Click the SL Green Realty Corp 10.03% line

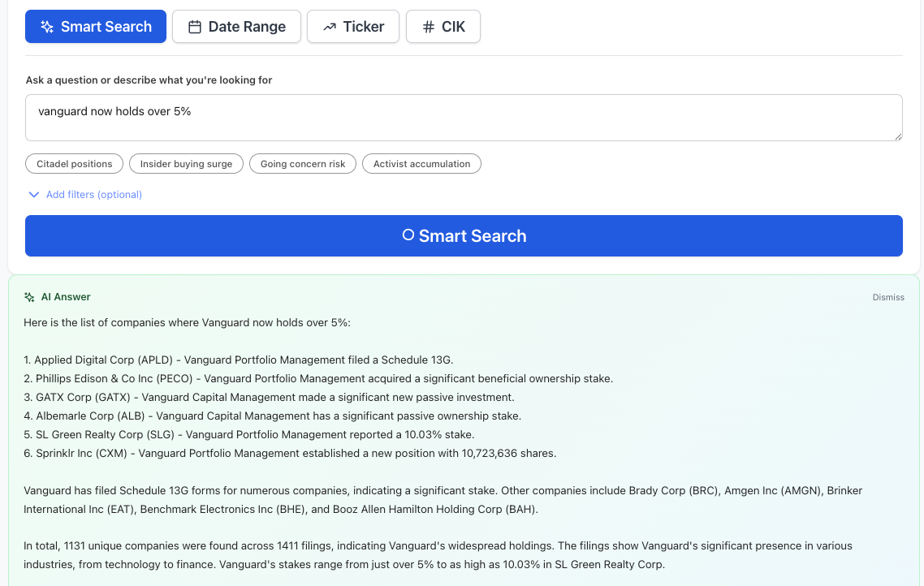249,435
